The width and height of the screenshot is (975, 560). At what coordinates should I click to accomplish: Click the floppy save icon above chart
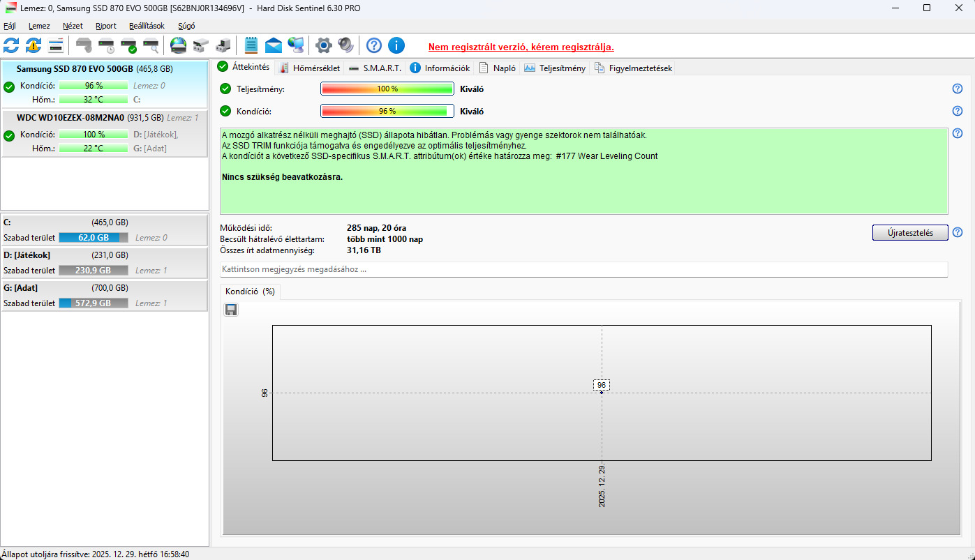[x=231, y=310]
